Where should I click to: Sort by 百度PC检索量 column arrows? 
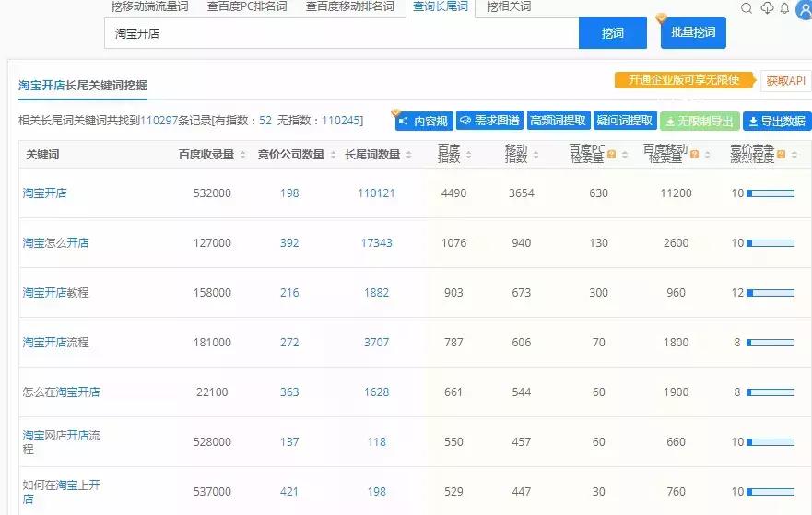(x=625, y=154)
